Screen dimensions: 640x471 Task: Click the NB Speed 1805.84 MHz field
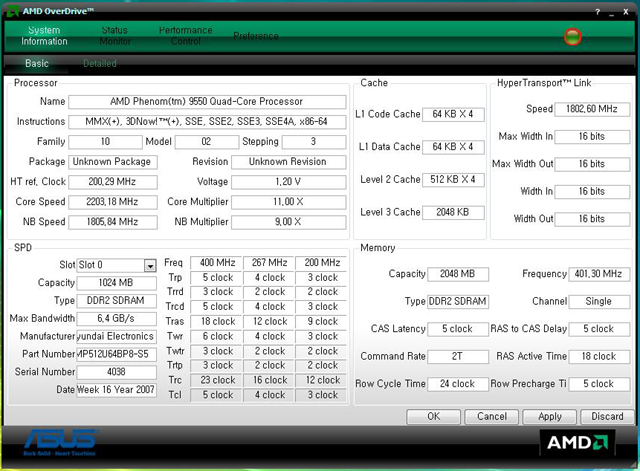113,222
